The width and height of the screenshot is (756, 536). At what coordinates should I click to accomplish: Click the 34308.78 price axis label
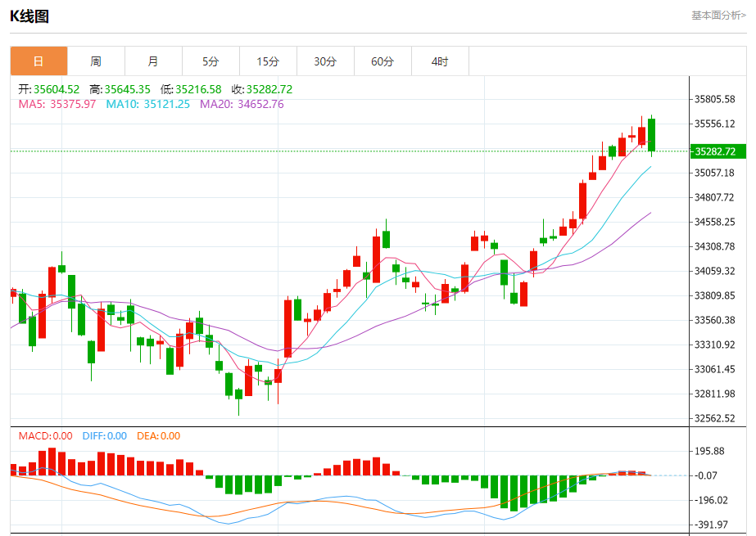714,246
